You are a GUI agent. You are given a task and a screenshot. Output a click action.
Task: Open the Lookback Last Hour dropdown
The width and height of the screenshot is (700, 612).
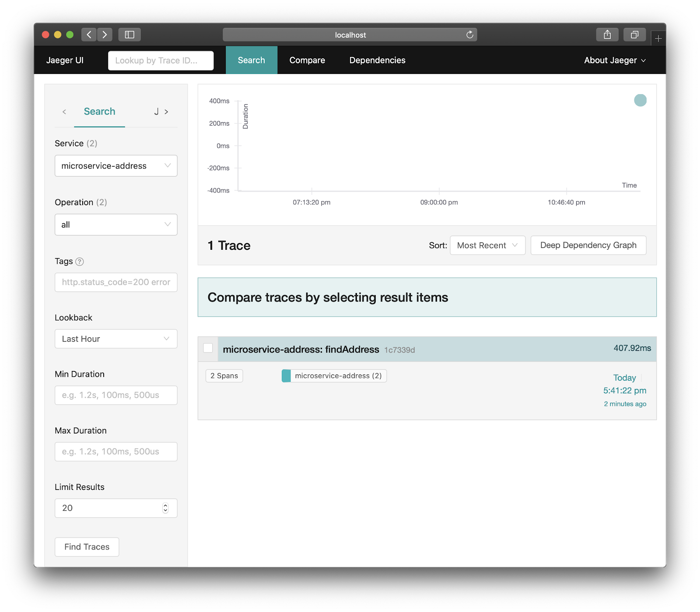(x=116, y=339)
